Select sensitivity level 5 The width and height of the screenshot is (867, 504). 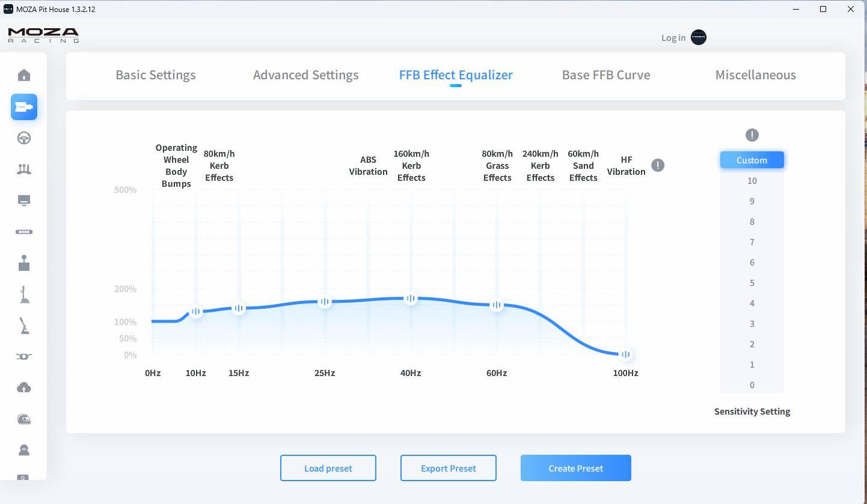pos(752,283)
